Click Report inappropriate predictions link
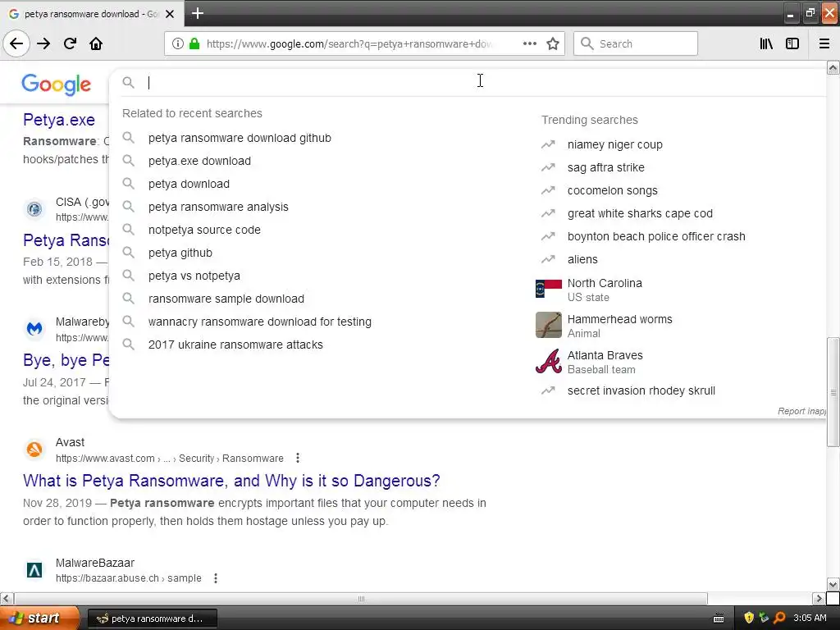840x630 pixels. pyautogui.click(x=801, y=411)
